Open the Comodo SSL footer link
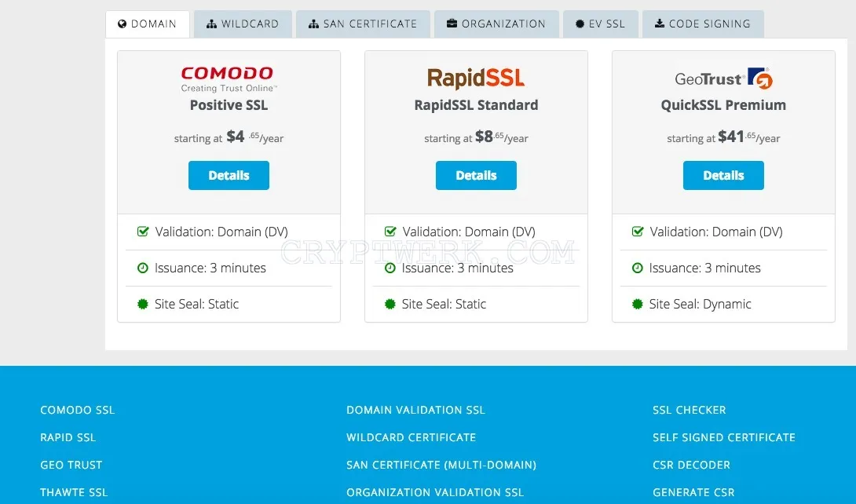 click(78, 410)
